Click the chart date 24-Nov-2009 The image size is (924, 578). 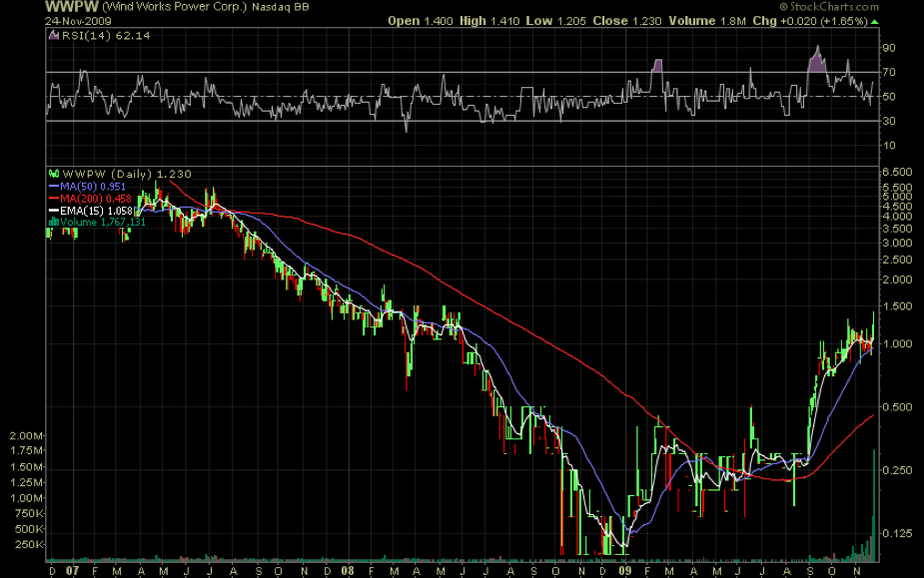(x=78, y=21)
